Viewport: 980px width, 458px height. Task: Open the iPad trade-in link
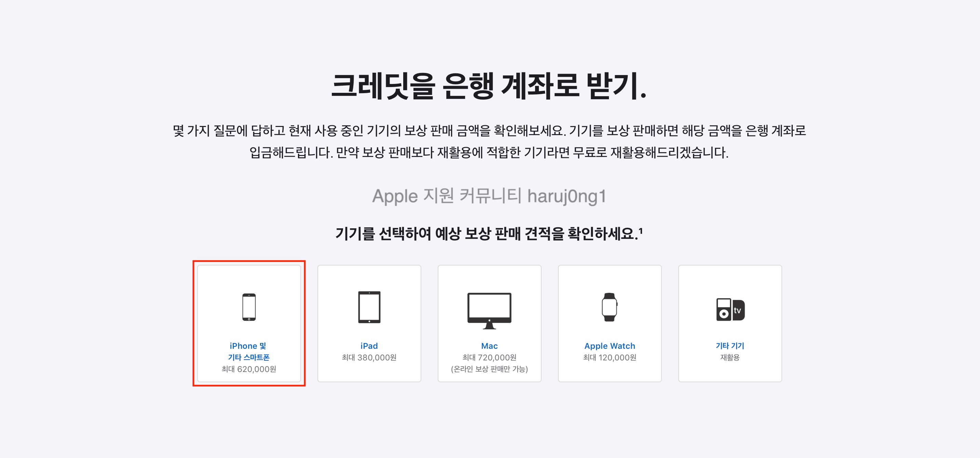pos(369,346)
